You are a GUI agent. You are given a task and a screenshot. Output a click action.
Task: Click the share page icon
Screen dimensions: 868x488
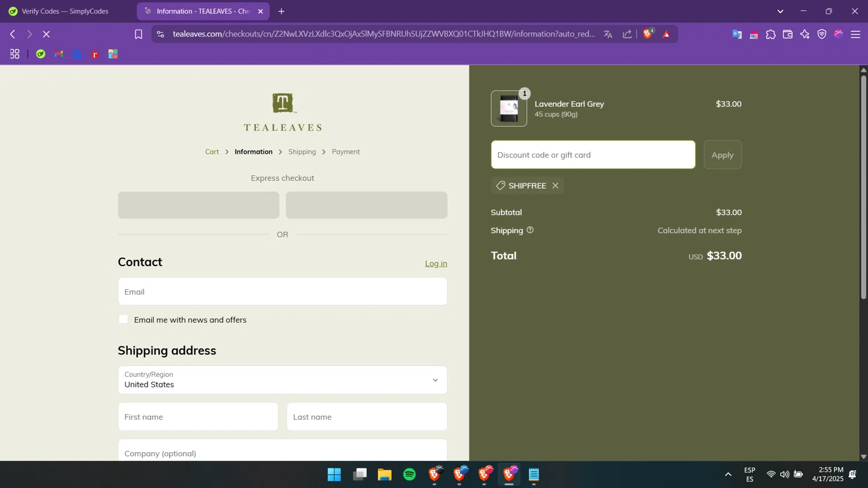[x=627, y=34]
